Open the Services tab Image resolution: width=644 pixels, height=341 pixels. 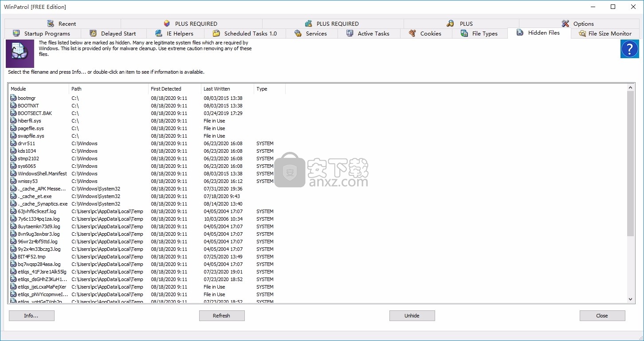coord(312,33)
